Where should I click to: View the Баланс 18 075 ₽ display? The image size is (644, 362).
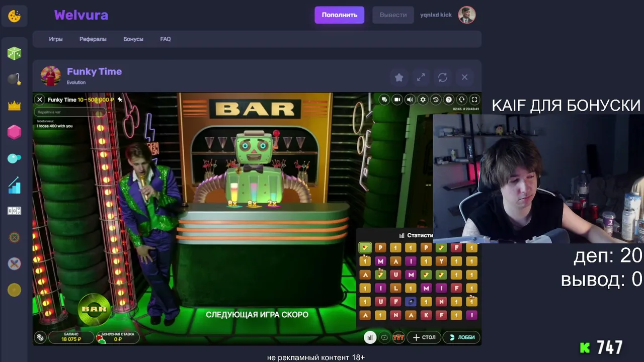click(71, 337)
